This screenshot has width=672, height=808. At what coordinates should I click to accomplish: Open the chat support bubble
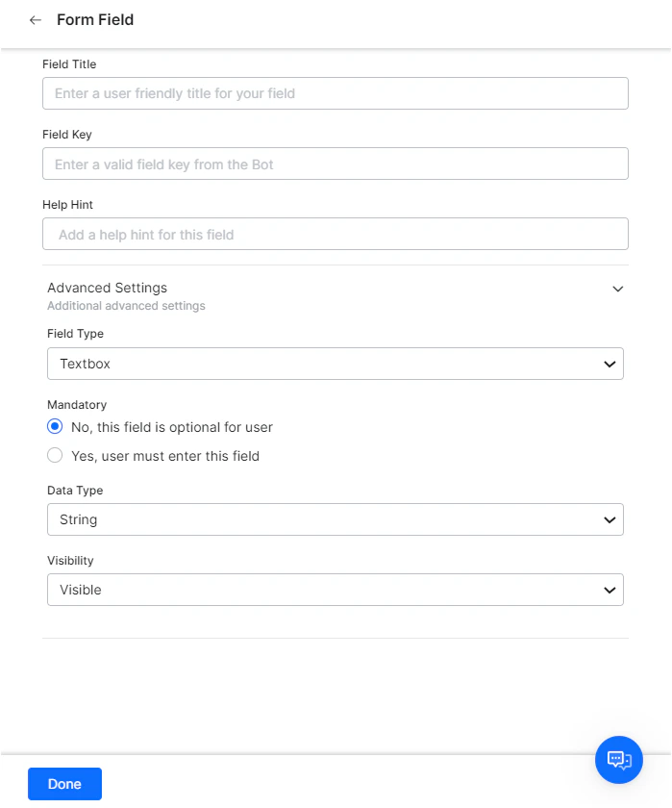[x=618, y=760]
